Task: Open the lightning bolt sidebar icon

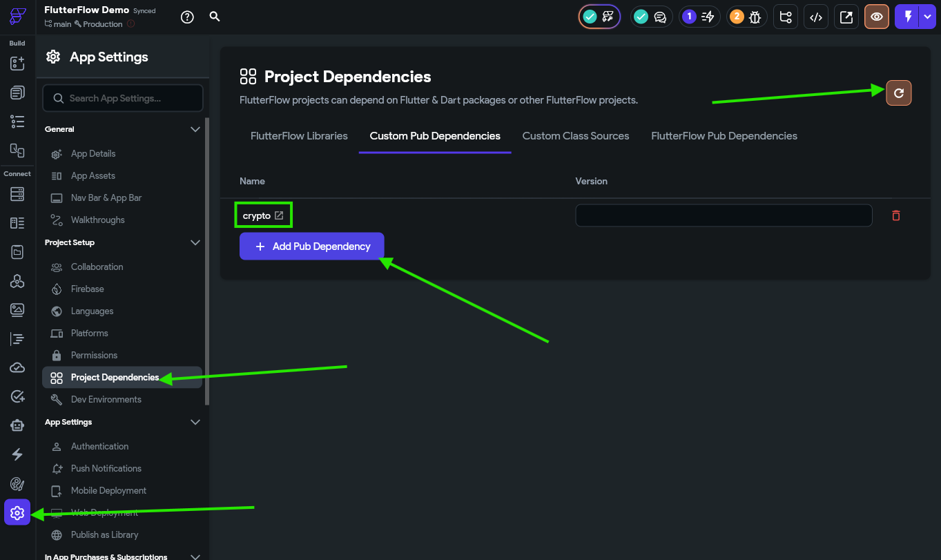Action: (17, 454)
